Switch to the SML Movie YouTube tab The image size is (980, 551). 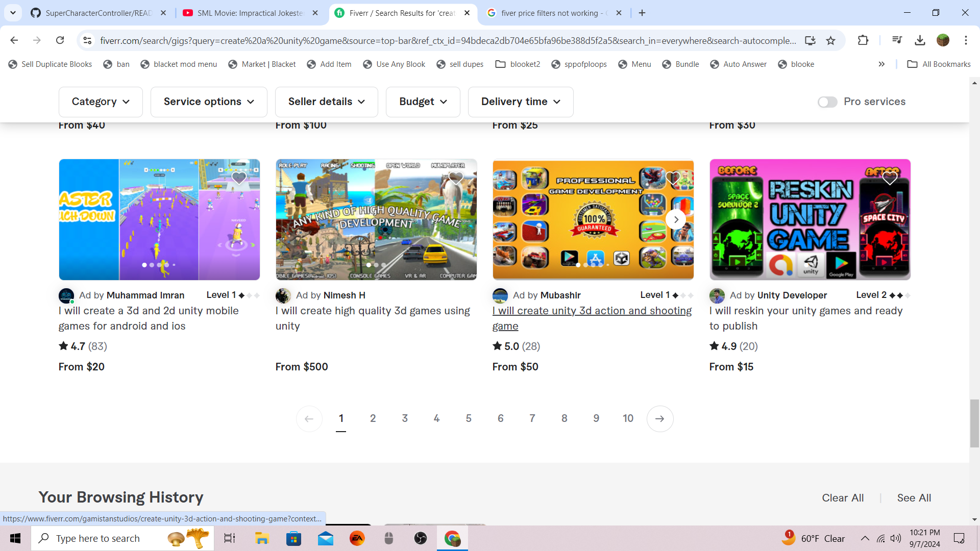coord(250,13)
